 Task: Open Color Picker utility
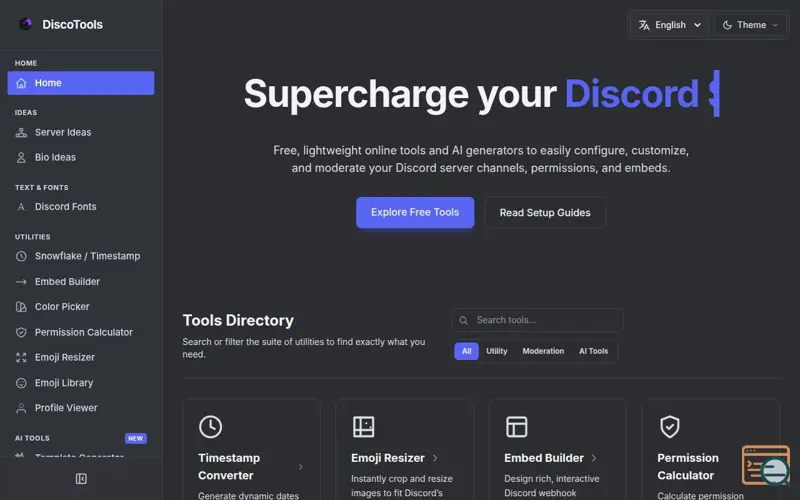[81, 307]
